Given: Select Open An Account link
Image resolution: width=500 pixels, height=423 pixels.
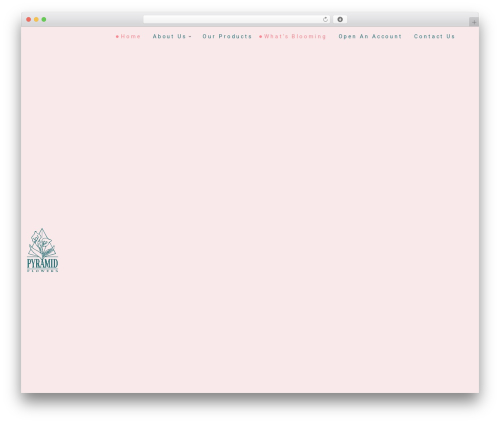Looking at the screenshot, I should (370, 36).
